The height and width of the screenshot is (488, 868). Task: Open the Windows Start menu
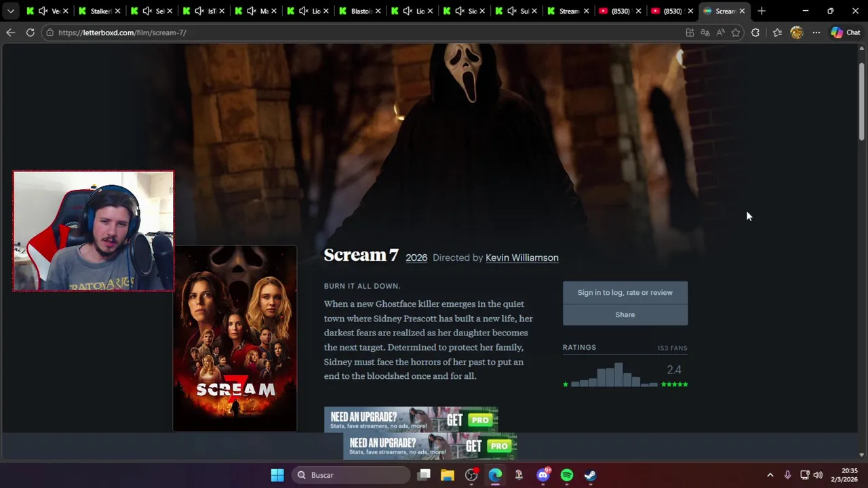coord(277,475)
